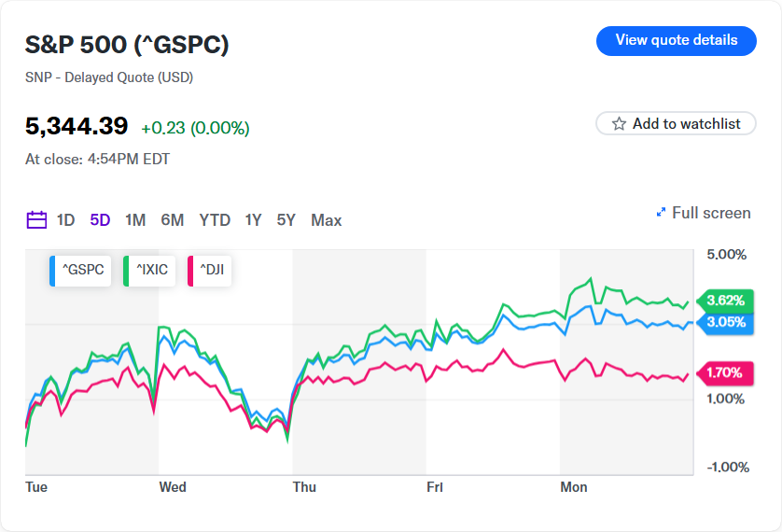Click the star icon in Add to watchlist
This screenshot has height=532, width=782.
[619, 123]
